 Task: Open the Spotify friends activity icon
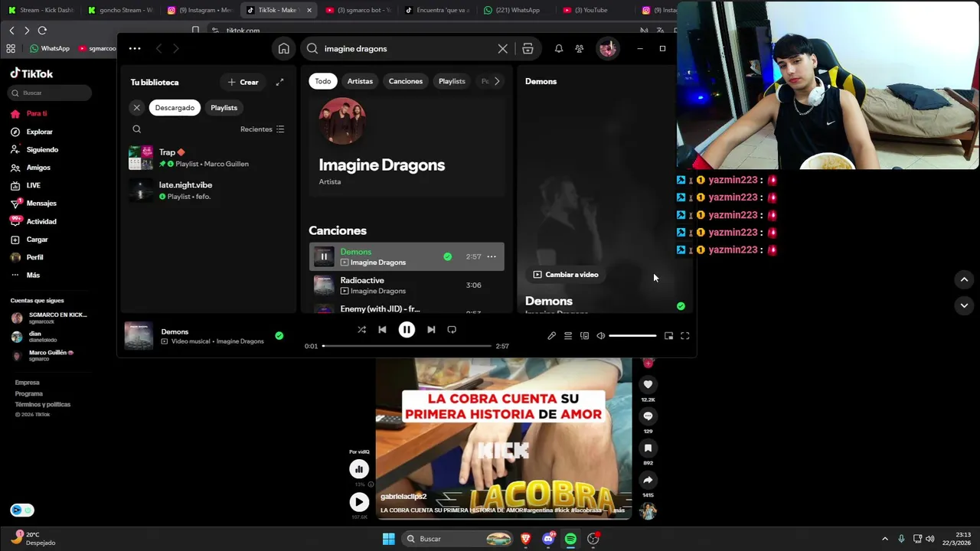pyautogui.click(x=580, y=49)
